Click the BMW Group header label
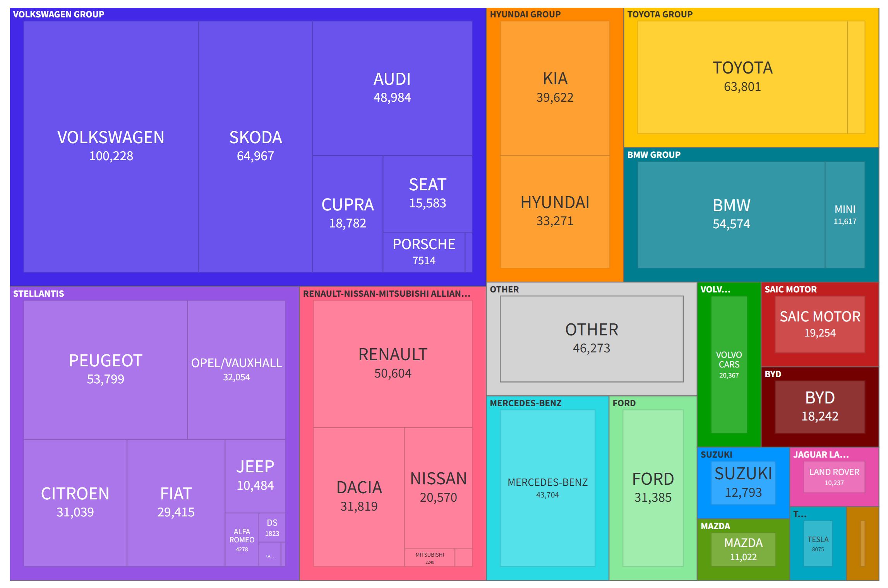This screenshot has height=588, width=888. coord(653,155)
